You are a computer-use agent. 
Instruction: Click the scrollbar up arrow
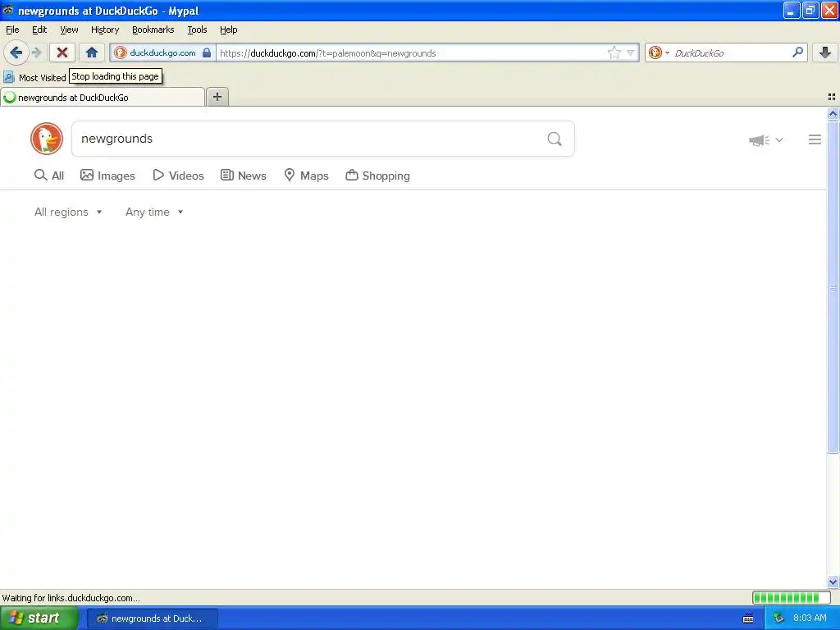pyautogui.click(x=833, y=113)
